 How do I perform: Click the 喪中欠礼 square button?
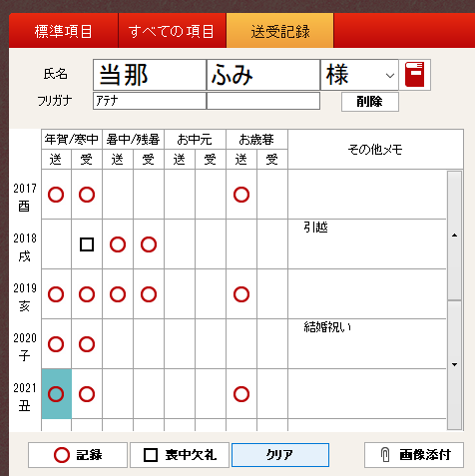pos(180,455)
